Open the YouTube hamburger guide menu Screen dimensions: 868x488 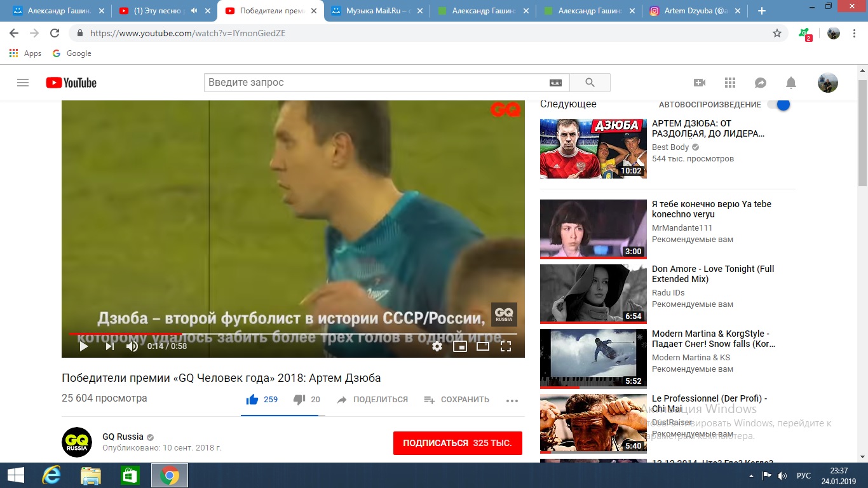pos(23,83)
